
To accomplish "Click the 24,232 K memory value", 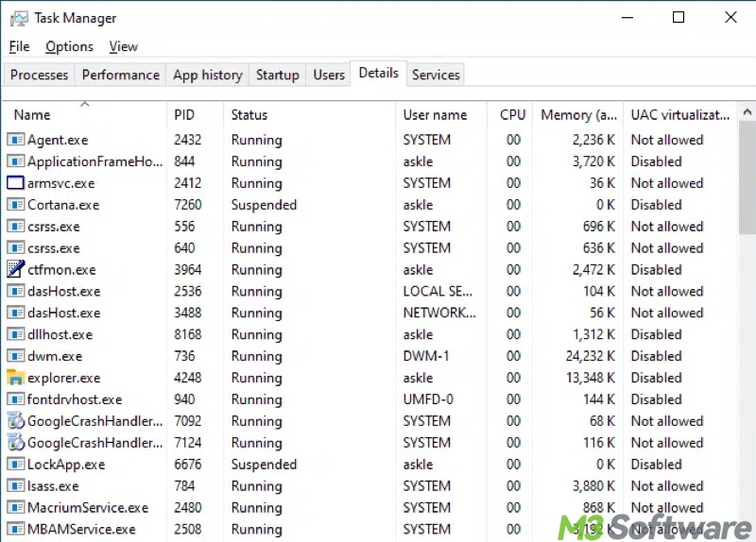I will click(x=591, y=356).
